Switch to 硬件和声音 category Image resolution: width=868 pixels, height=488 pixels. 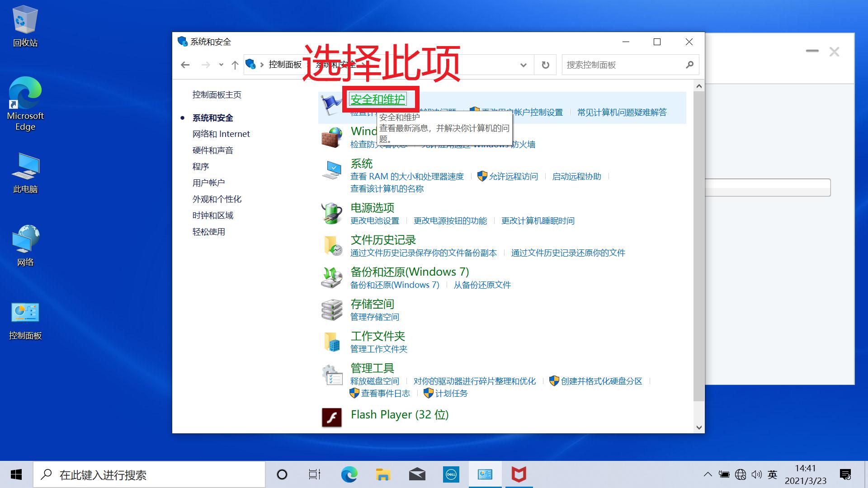pos(213,150)
